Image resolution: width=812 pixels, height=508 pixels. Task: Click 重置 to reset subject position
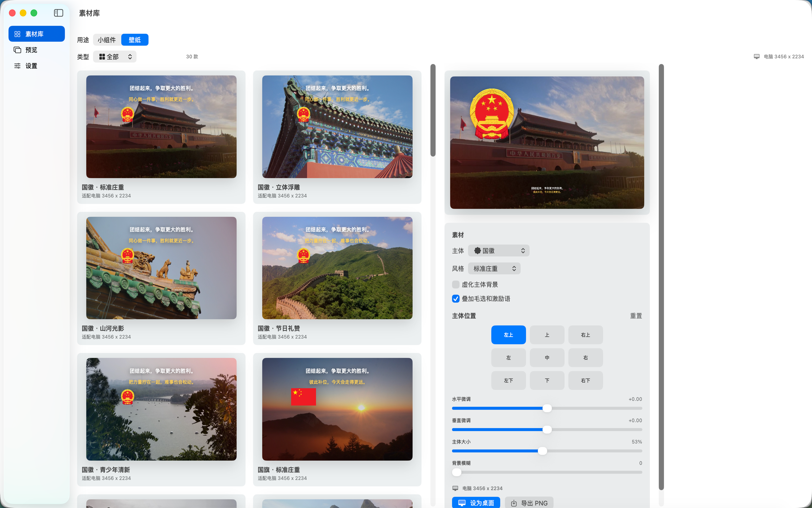[636, 316]
